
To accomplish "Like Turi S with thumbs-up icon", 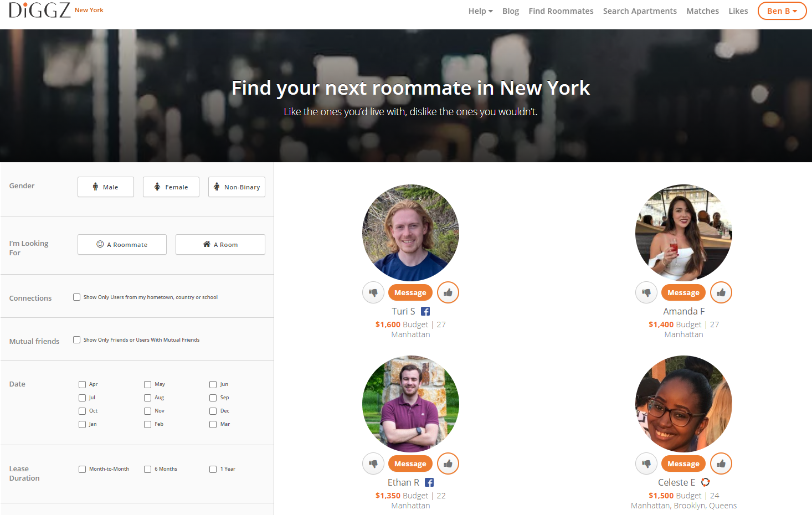I will (448, 292).
